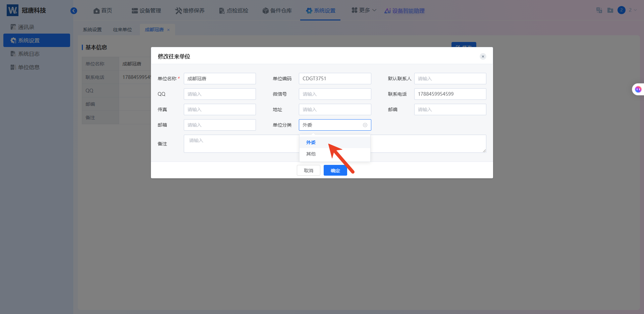Screen dimensions: 644x314
Task: Click the 取消 button
Action: (309, 171)
